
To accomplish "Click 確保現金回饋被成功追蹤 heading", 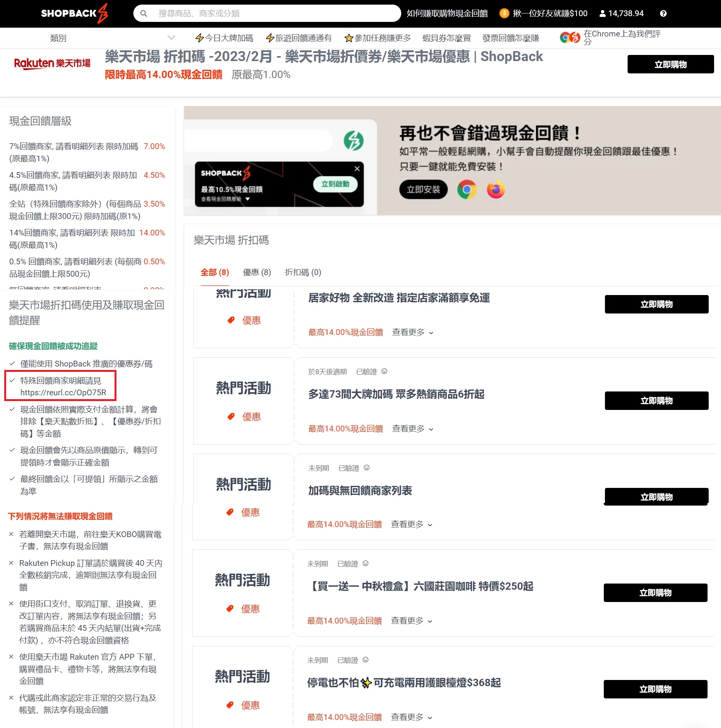I will [x=53, y=346].
